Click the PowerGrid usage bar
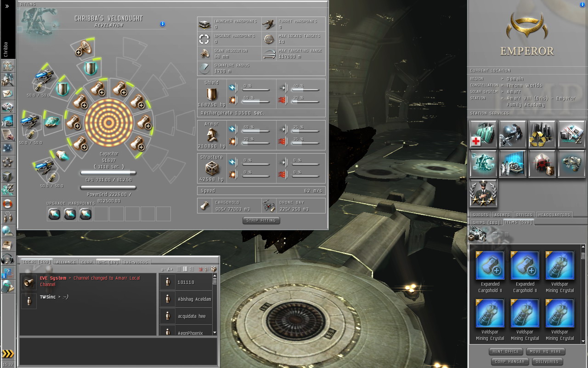Screen dimensions: 588x368 click(x=108, y=188)
